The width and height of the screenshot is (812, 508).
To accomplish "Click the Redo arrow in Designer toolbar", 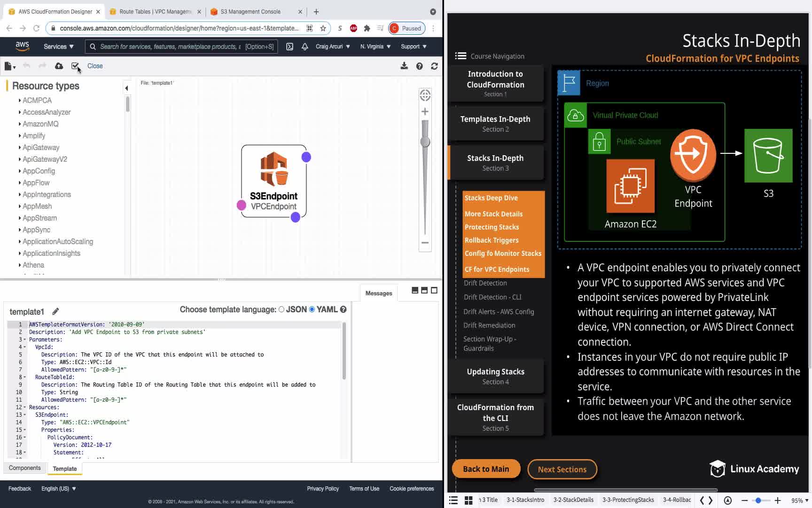I will tap(42, 66).
